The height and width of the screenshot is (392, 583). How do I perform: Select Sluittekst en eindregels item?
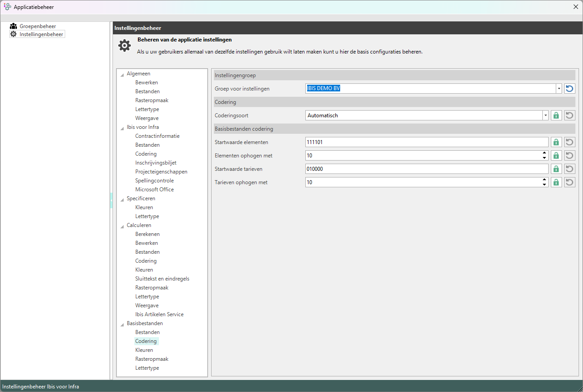click(162, 279)
